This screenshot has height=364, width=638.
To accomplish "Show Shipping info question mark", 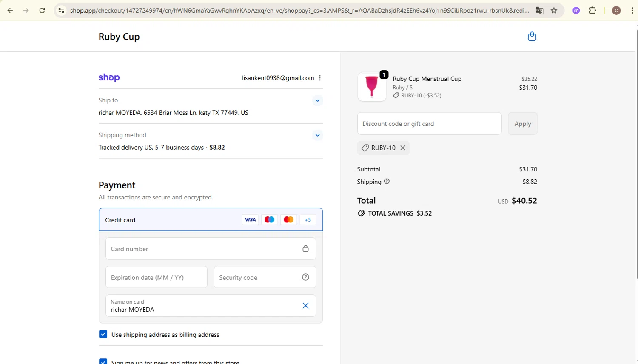I will 387,181.
